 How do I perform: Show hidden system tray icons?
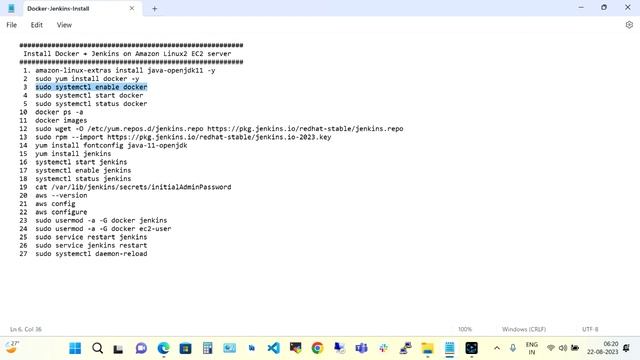(497, 348)
